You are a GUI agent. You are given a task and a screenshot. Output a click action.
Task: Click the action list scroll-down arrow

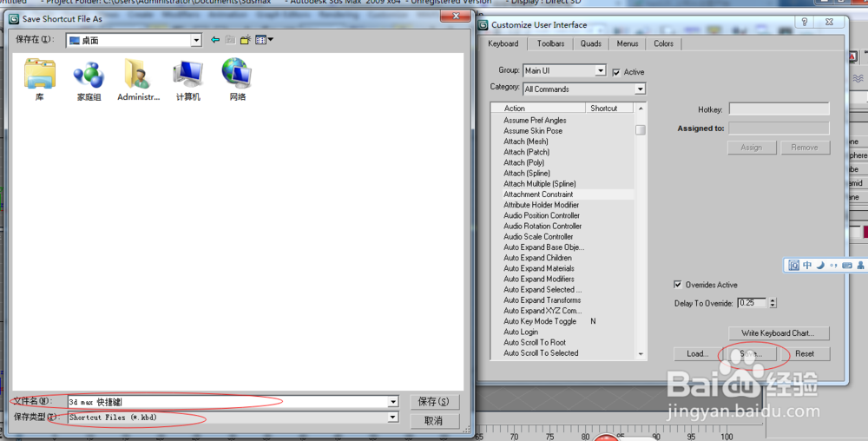tap(641, 354)
